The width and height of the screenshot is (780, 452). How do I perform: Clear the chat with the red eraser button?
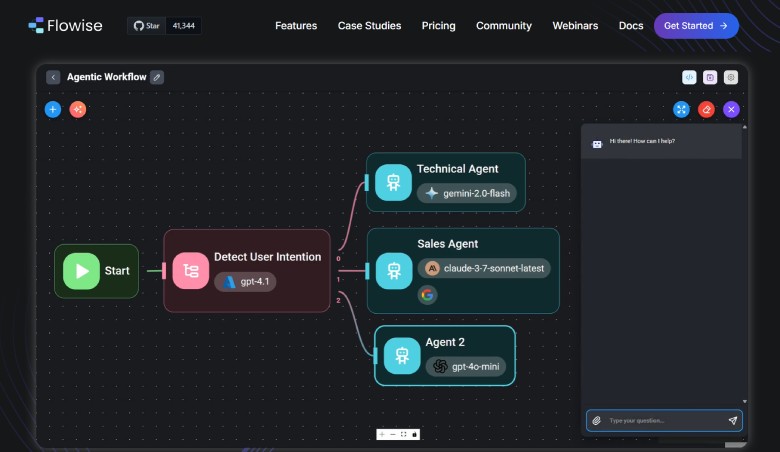tap(706, 109)
